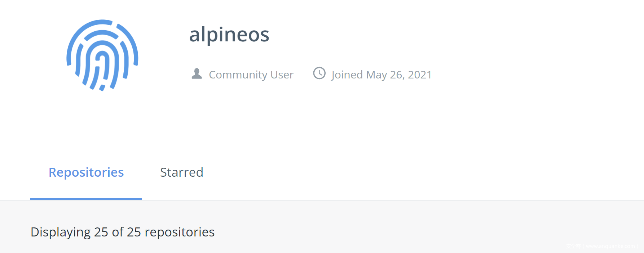Click the word Community in the account type
This screenshot has height=253, width=644.
coord(238,75)
